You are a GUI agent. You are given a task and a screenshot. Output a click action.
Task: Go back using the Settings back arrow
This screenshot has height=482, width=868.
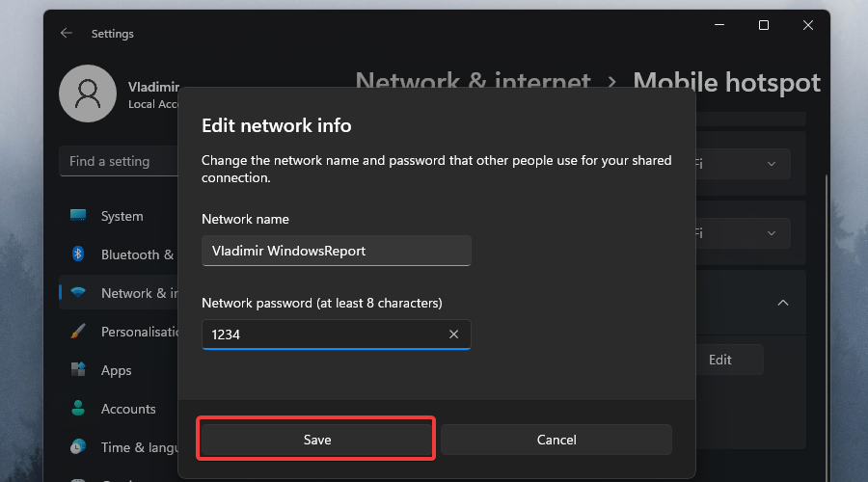click(x=66, y=33)
